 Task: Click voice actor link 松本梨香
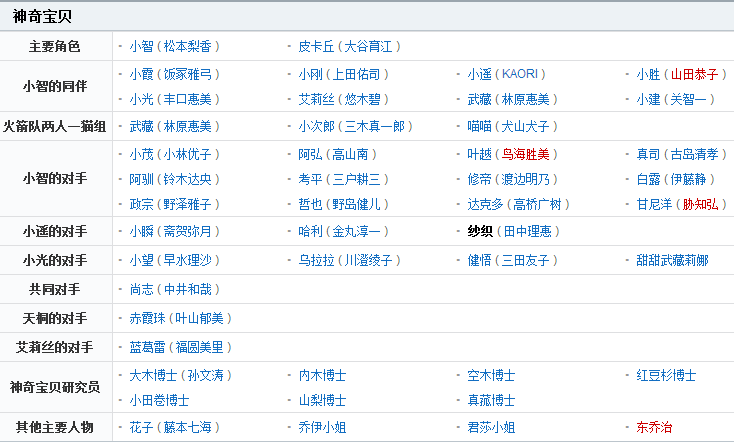point(188,46)
